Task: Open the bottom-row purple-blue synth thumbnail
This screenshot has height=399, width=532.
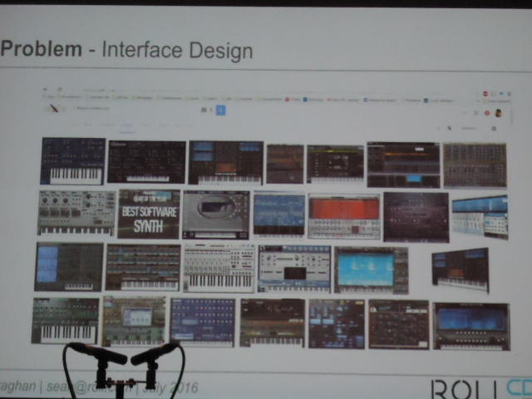Action: click(203, 323)
